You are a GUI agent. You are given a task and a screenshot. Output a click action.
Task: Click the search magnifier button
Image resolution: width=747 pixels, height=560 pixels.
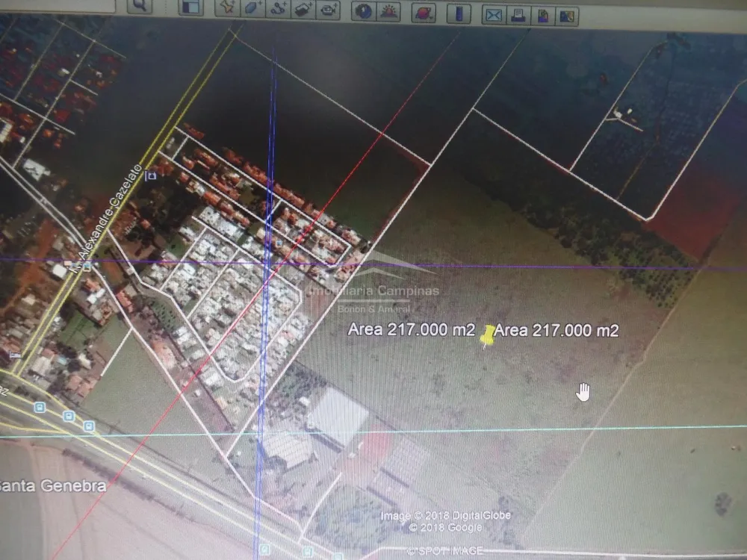point(140,6)
